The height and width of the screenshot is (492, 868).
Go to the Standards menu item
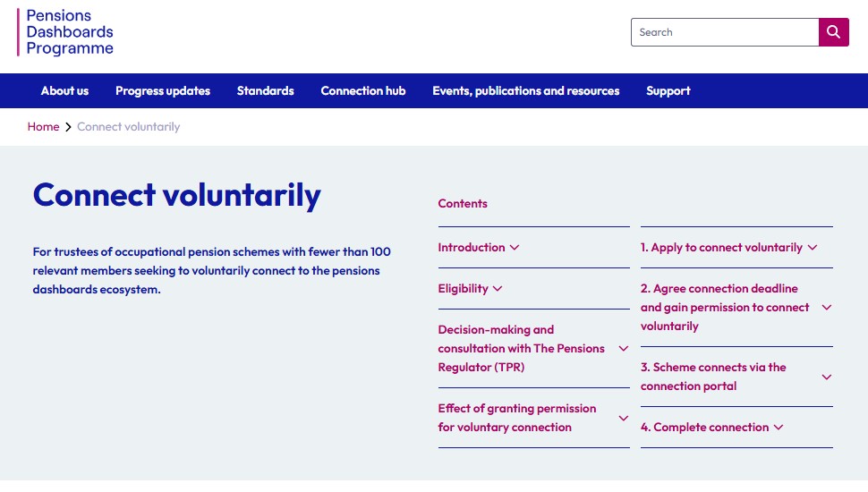[x=266, y=91]
